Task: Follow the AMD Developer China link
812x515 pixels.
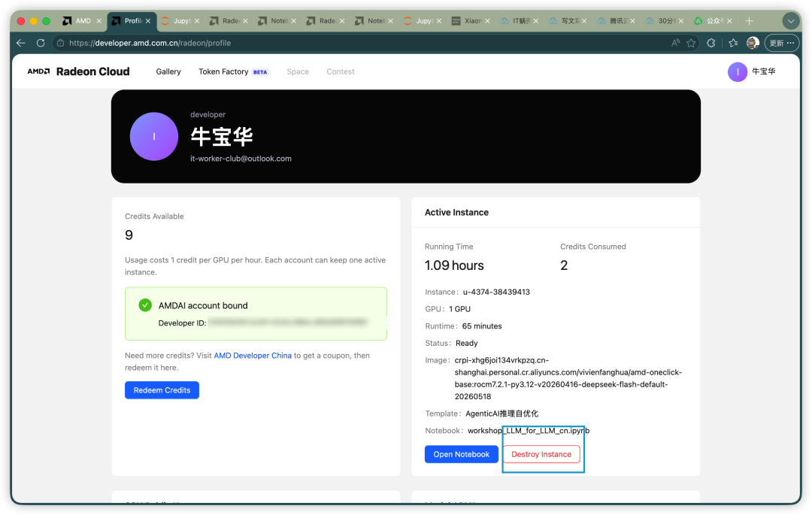Action: pos(253,356)
